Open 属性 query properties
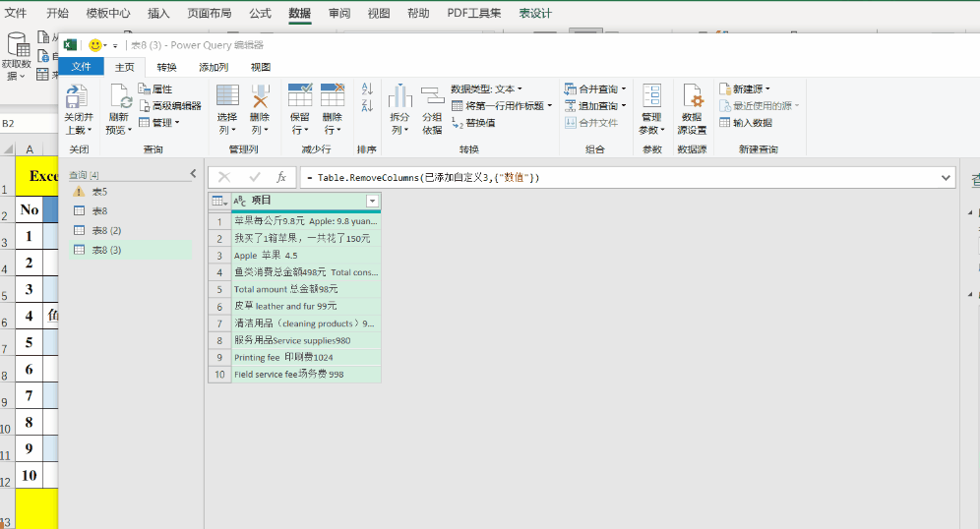Screen dimensions: 980x529 155,88
